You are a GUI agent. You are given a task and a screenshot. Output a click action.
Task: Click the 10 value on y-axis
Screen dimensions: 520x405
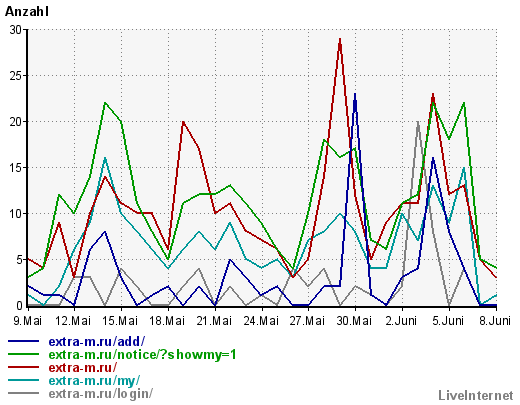(15, 214)
